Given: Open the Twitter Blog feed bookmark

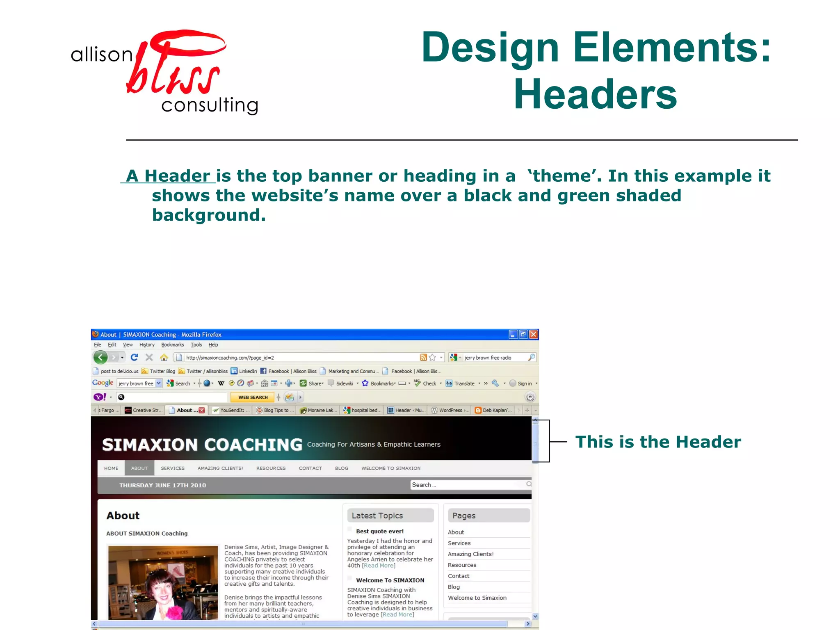Looking at the screenshot, I should [158, 371].
